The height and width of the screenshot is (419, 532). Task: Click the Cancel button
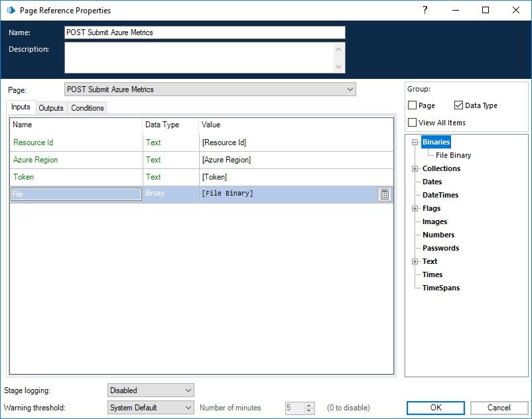pyautogui.click(x=499, y=408)
